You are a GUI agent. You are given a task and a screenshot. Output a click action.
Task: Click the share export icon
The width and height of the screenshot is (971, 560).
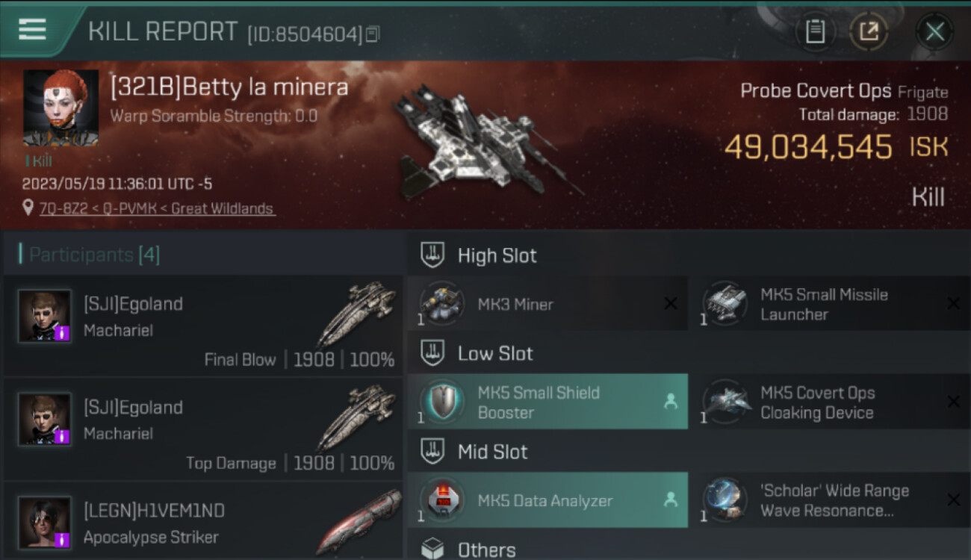coord(869,31)
